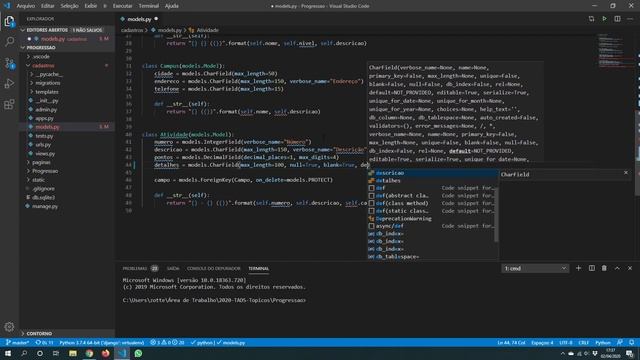Close the CharField documentation popup
640x360 pixels.
(626, 173)
